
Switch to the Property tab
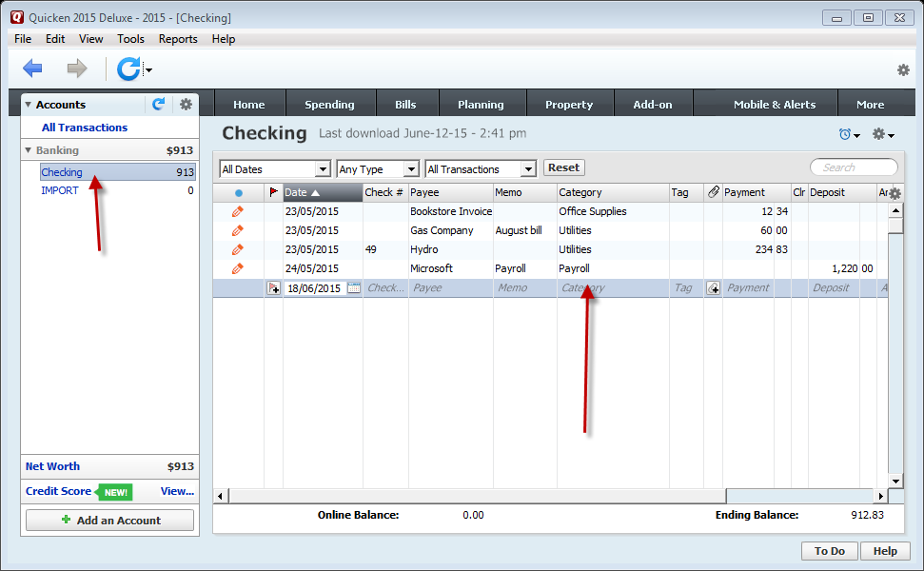(569, 105)
